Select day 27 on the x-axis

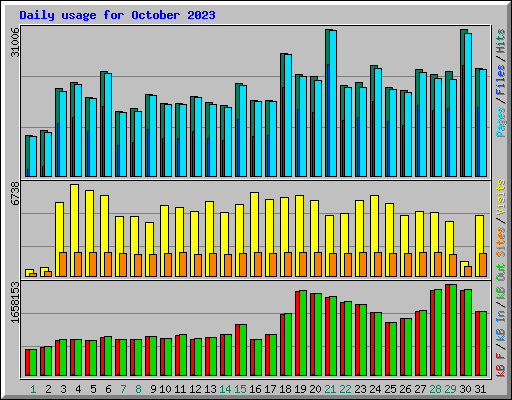coord(420,389)
